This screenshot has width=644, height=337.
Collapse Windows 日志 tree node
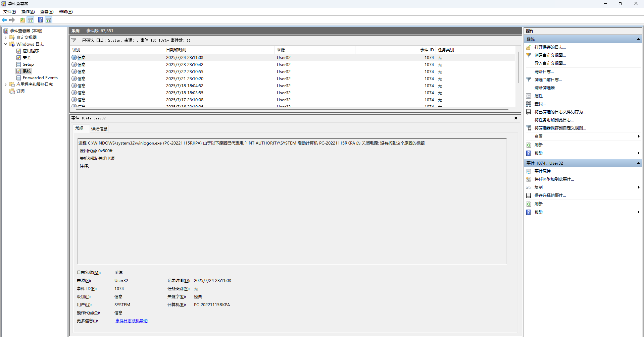coord(6,44)
